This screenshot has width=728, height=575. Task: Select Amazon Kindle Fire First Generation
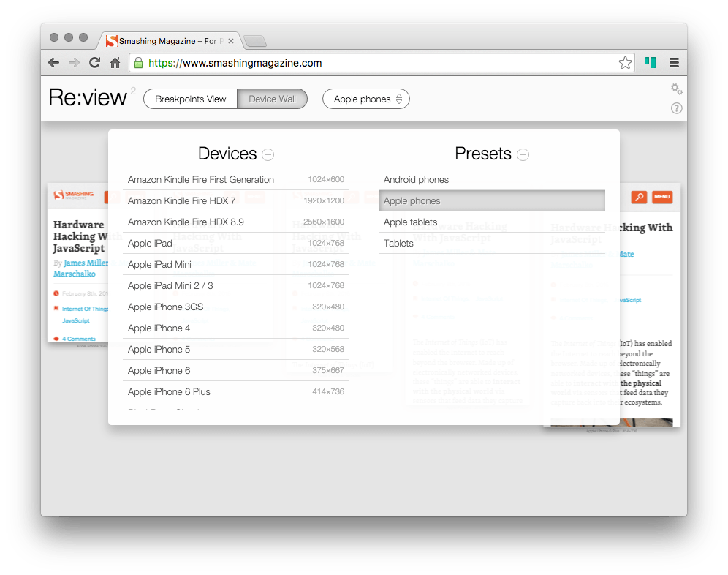click(x=236, y=179)
